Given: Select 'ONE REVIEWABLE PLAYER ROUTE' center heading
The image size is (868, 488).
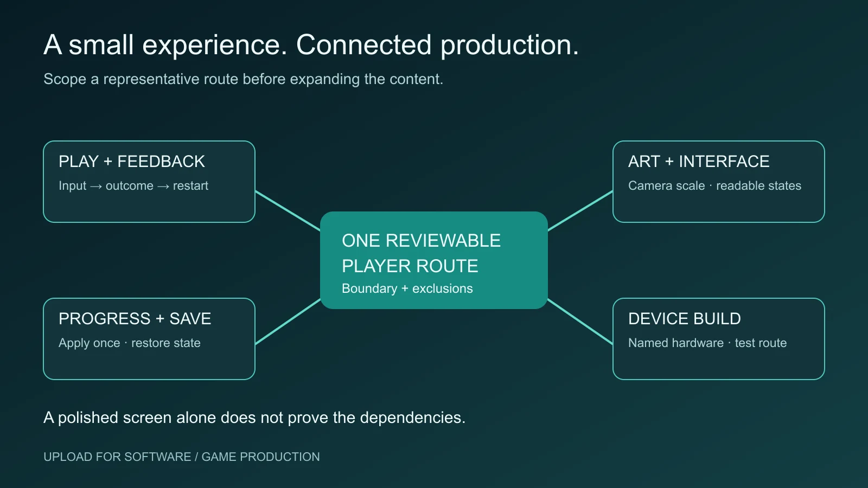Looking at the screenshot, I should coord(421,253).
